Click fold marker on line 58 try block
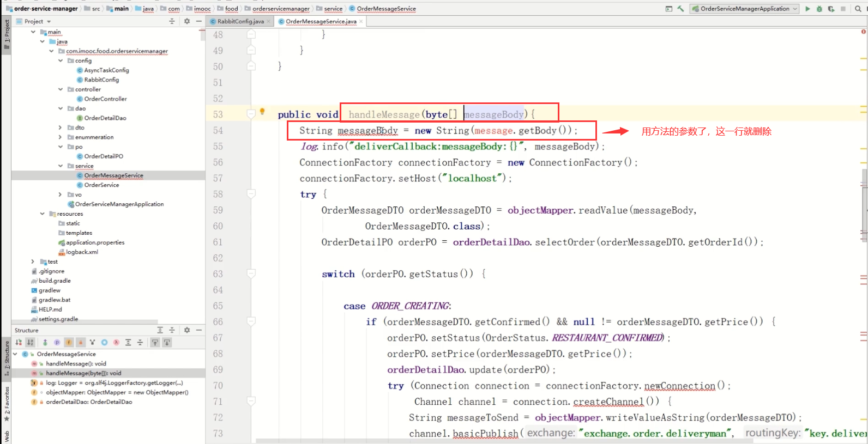 251,193
